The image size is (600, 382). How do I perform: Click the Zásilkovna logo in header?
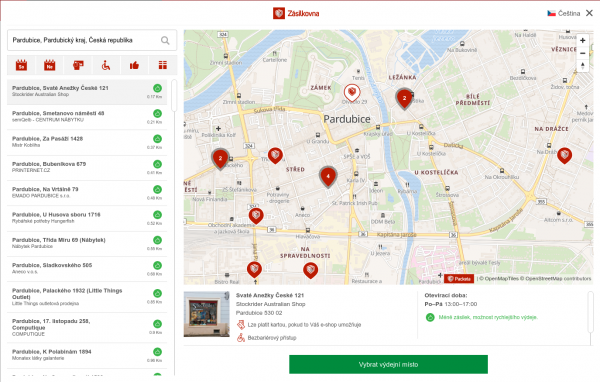click(x=296, y=13)
